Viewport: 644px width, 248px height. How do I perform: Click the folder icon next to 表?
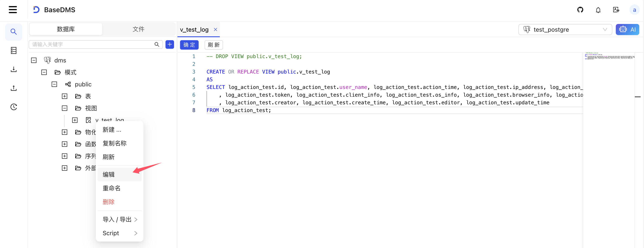pos(78,96)
